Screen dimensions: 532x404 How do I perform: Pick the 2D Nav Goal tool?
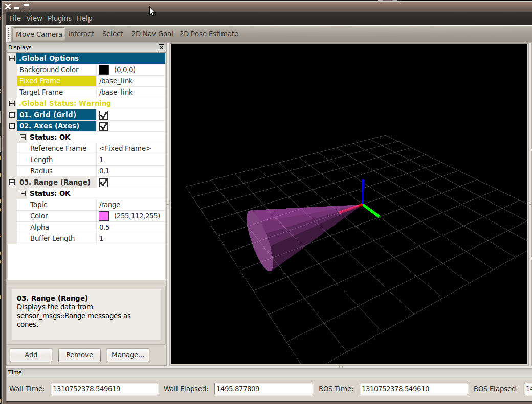(152, 34)
